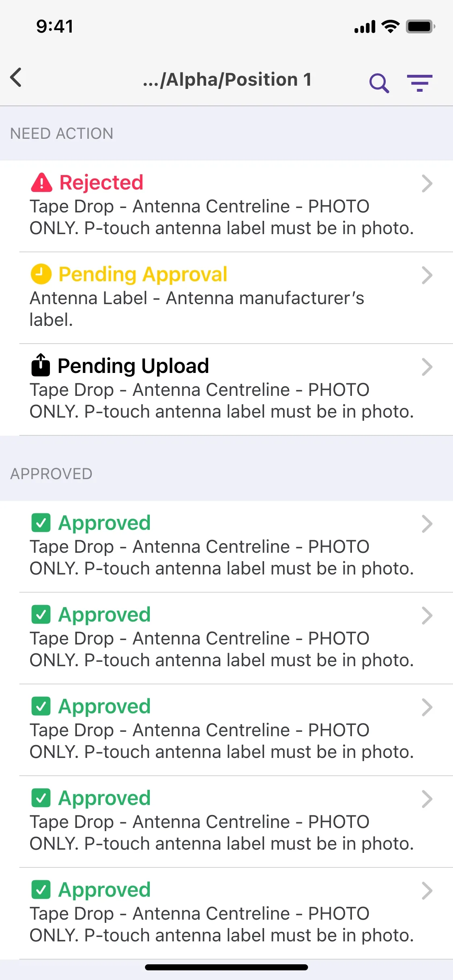Open the Rejected Tape Drop entry
The image size is (453, 980).
(226, 206)
